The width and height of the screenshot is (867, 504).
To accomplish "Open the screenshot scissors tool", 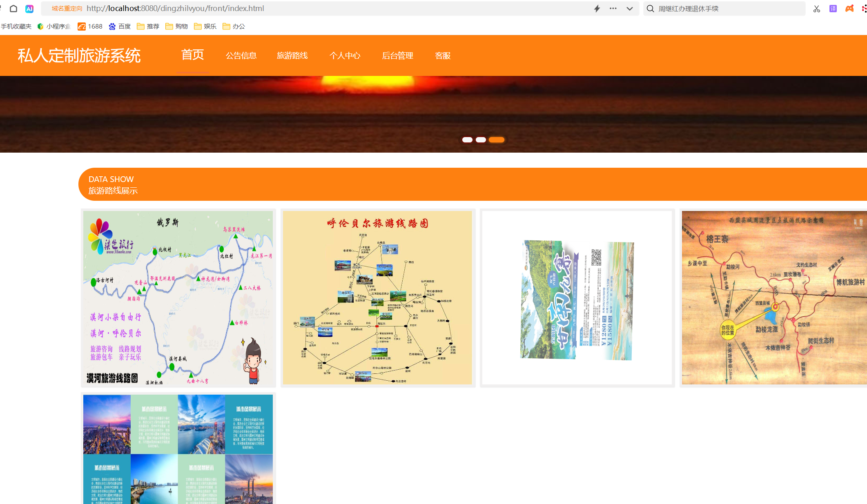I will (x=816, y=8).
